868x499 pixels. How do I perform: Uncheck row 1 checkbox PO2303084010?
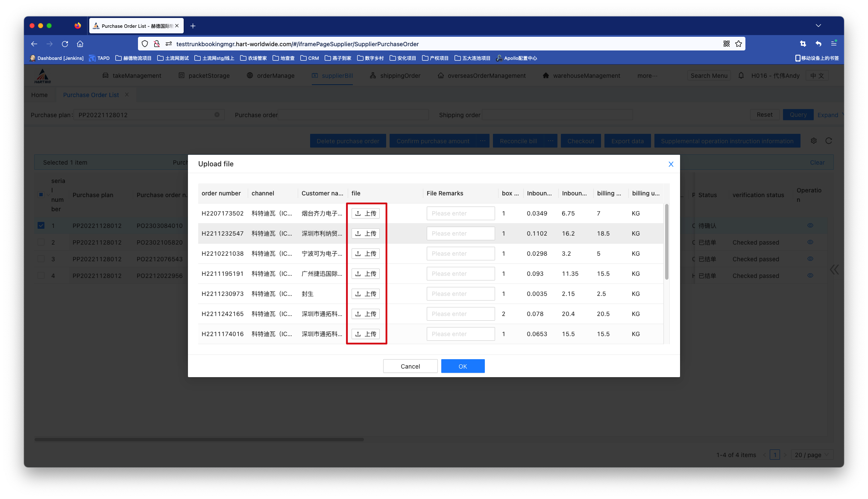[41, 225]
